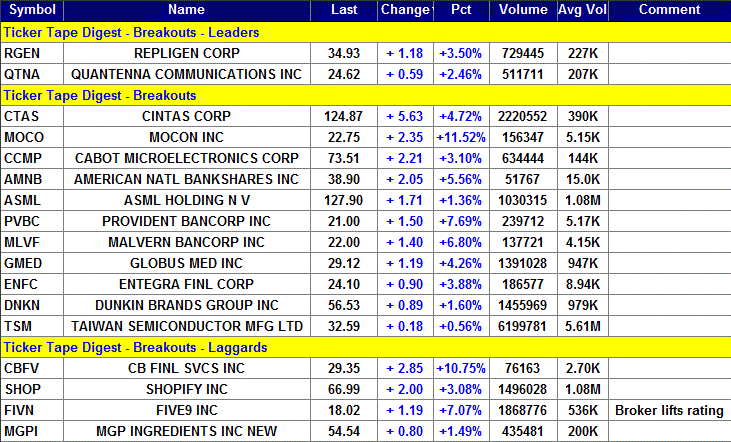Click CBFV change value + 2.85

pyautogui.click(x=405, y=368)
